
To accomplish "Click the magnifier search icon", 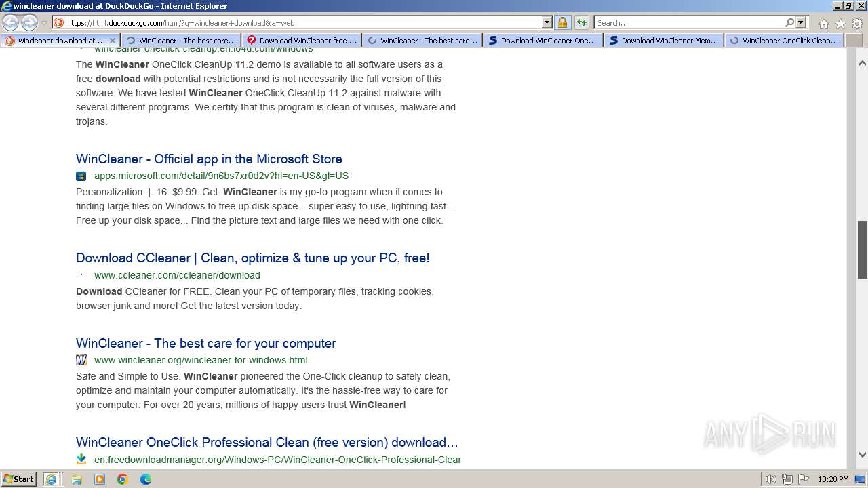I will pos(789,22).
